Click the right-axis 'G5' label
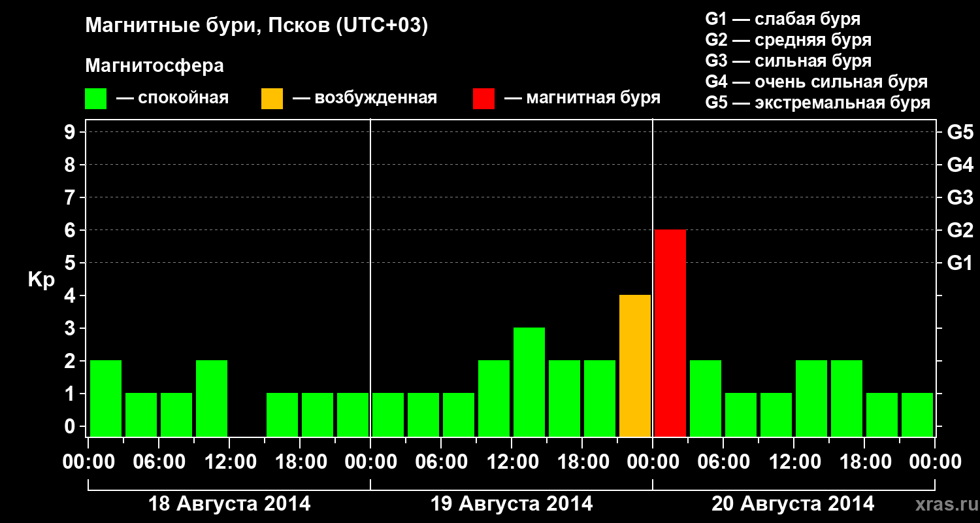 pyautogui.click(x=960, y=132)
